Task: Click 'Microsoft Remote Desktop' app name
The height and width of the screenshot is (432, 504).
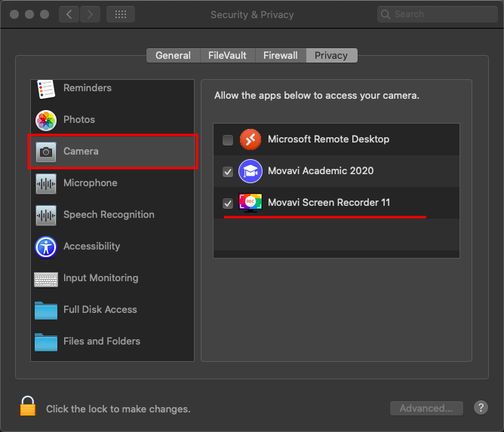Action: (x=328, y=139)
